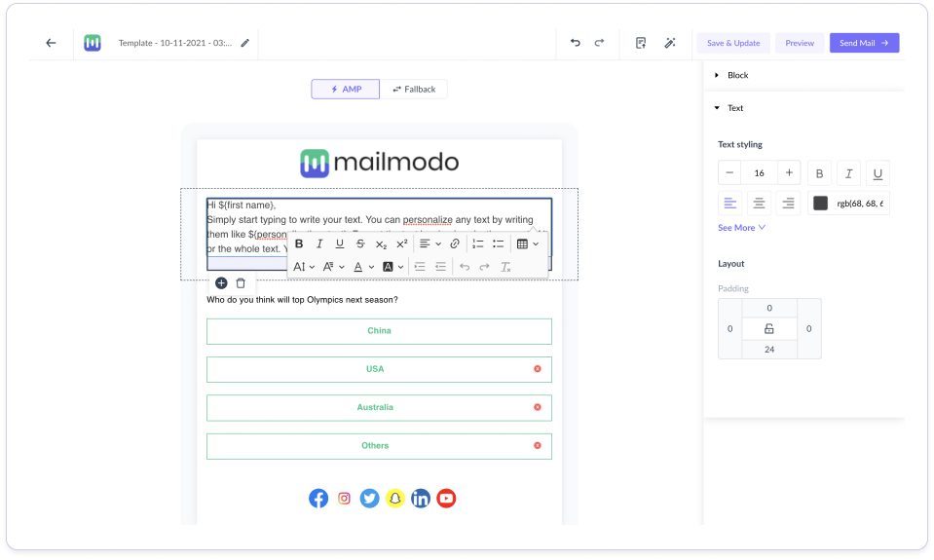Remove the USA poll option

click(538, 369)
